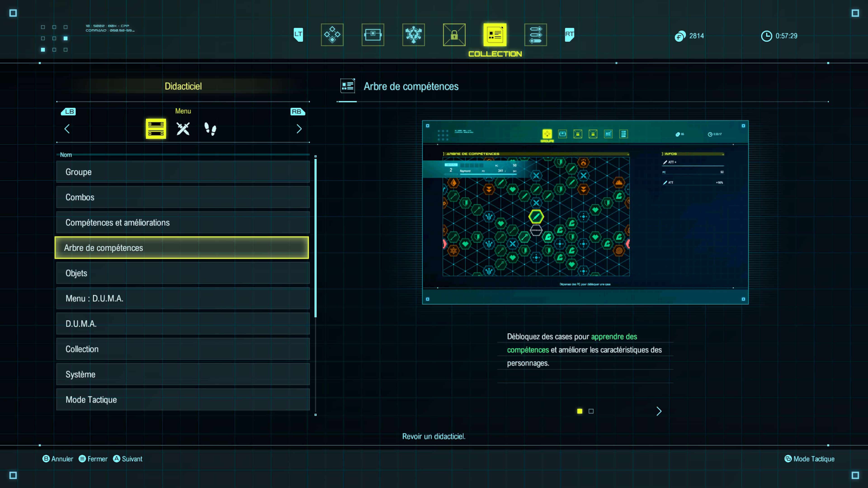
Task: Open the Objets tutorial entry
Action: coord(183,273)
